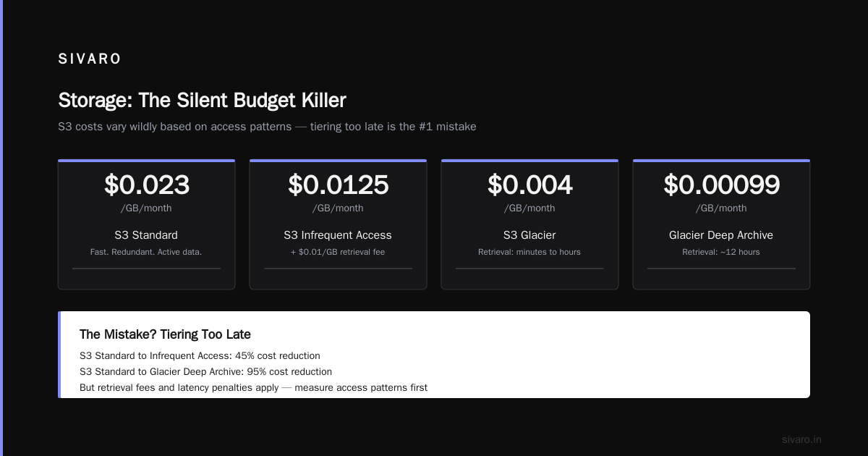Click 'Retrieval: ~12 hours' note
The width and height of the screenshot is (868, 456).
(x=721, y=252)
